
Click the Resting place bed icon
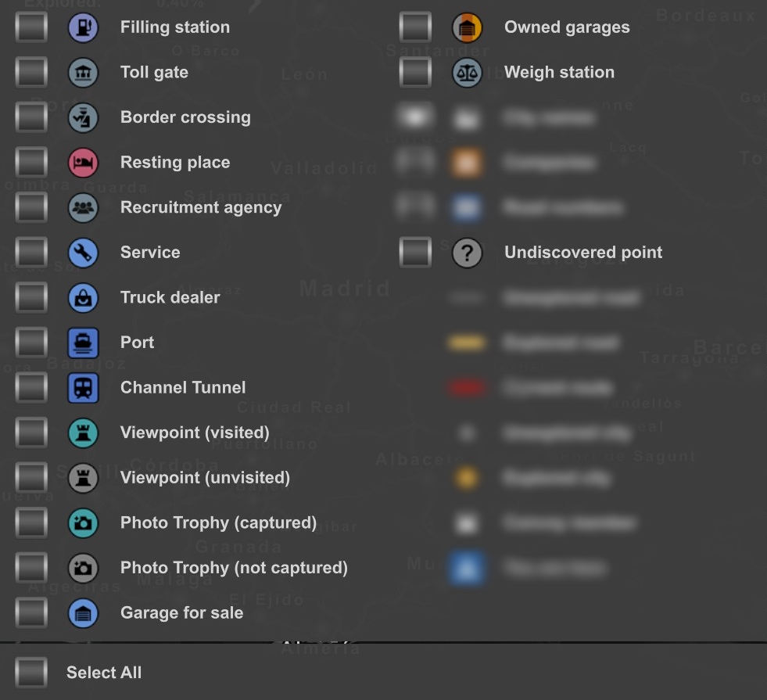point(83,163)
